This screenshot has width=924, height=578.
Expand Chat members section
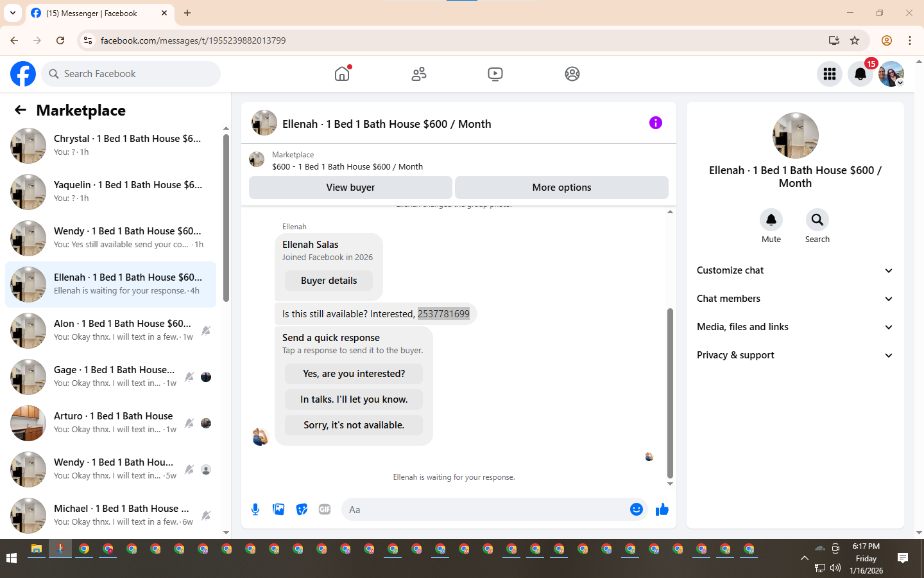tap(795, 299)
